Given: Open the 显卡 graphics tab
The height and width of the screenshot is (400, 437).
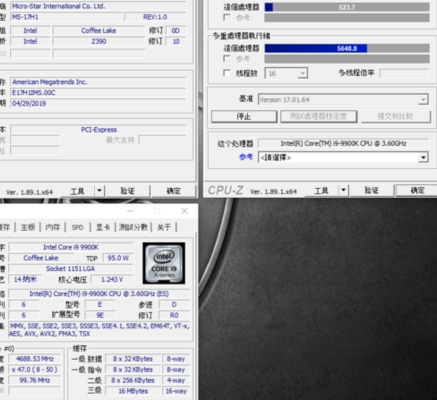Looking at the screenshot, I should click(x=103, y=227).
